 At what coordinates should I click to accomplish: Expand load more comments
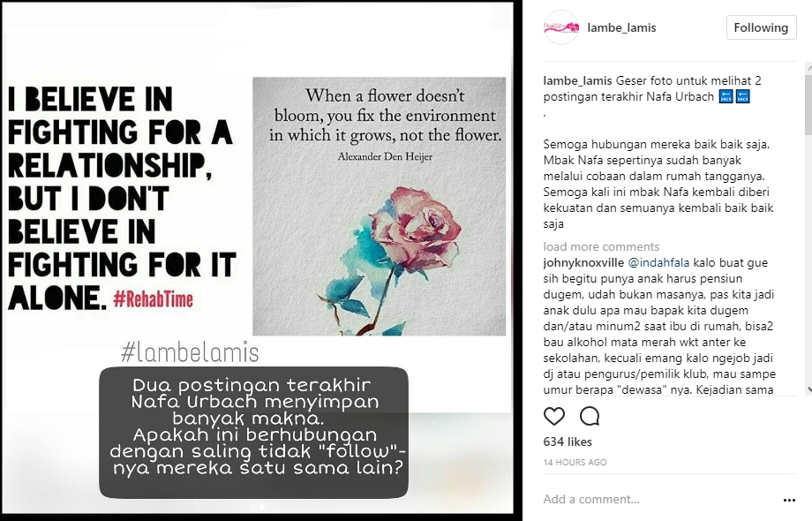tap(601, 246)
